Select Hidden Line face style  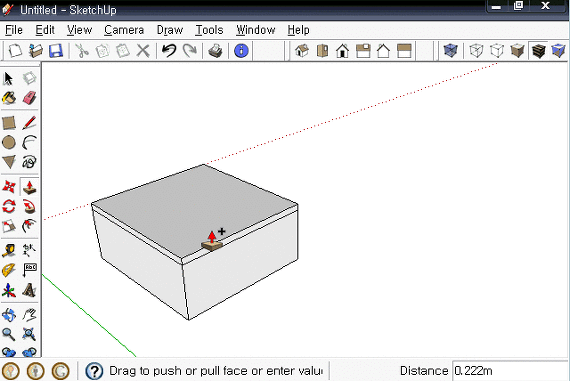click(497, 51)
